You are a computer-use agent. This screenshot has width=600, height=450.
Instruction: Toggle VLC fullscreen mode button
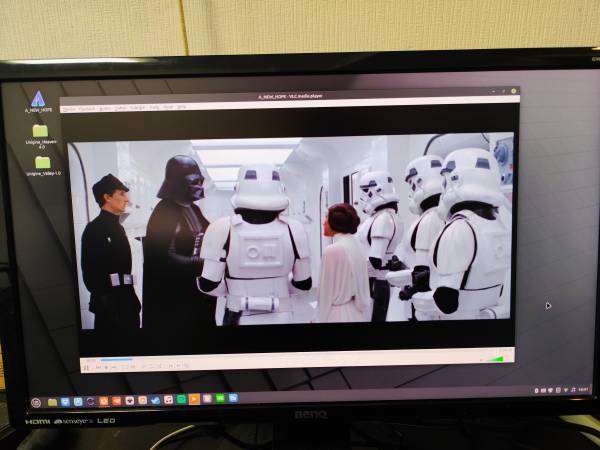[125, 367]
